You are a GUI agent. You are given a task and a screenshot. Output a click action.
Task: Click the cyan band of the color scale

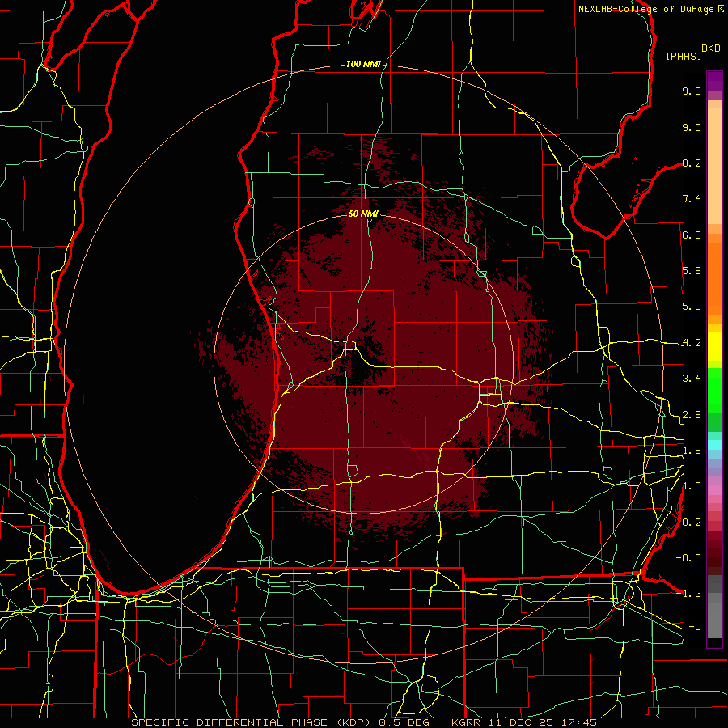tap(714, 444)
